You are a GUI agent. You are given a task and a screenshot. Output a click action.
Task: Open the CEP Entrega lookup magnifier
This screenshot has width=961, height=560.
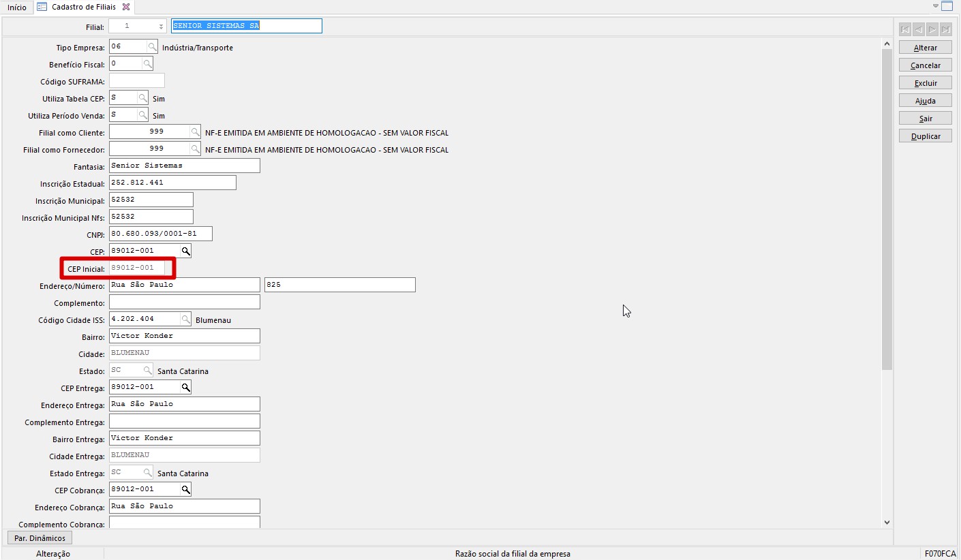(185, 388)
